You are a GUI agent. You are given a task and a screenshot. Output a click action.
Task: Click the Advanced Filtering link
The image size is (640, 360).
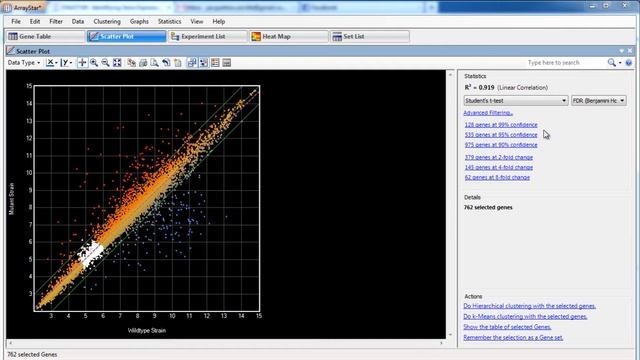pyautogui.click(x=488, y=113)
